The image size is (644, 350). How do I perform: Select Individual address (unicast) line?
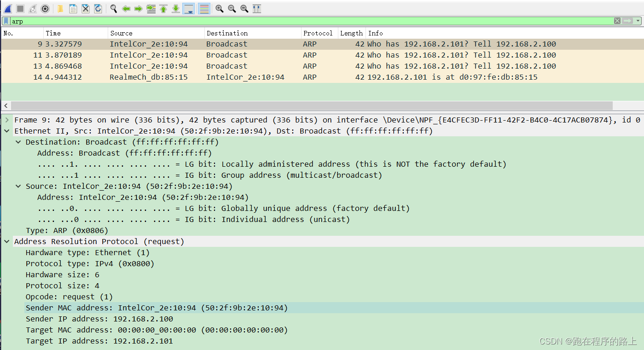193,219
